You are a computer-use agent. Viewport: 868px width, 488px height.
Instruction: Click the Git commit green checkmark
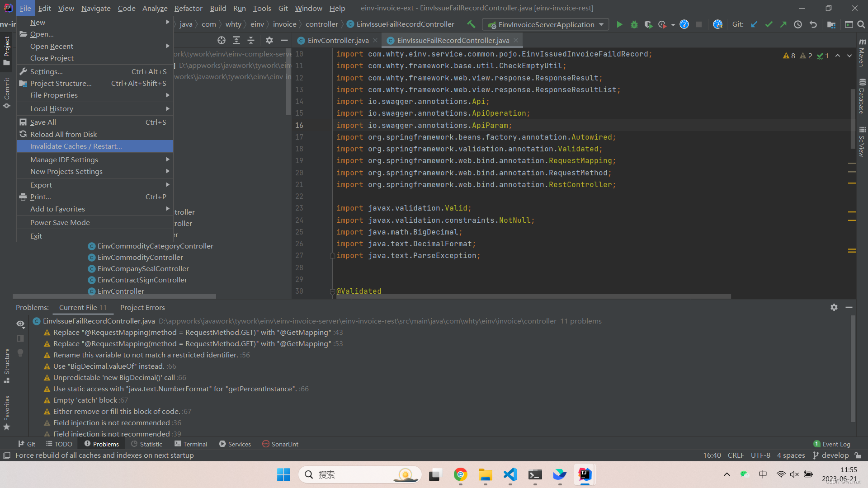pyautogui.click(x=769, y=24)
